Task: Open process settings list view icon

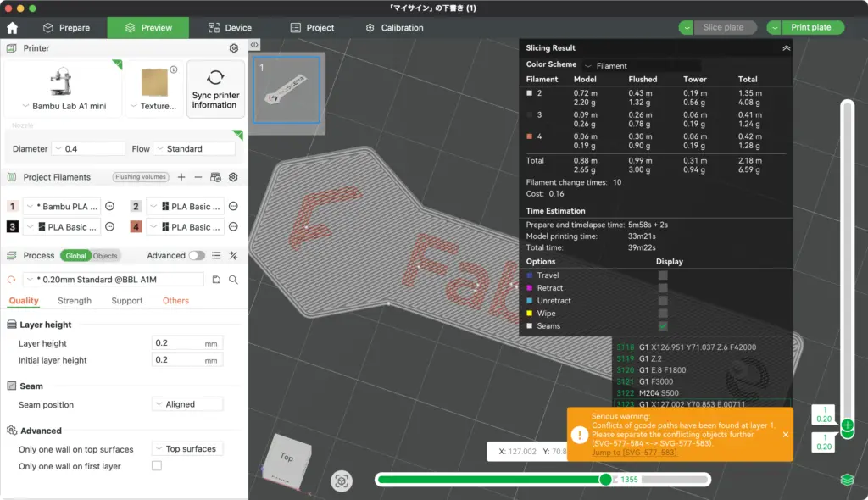Action: pos(216,255)
